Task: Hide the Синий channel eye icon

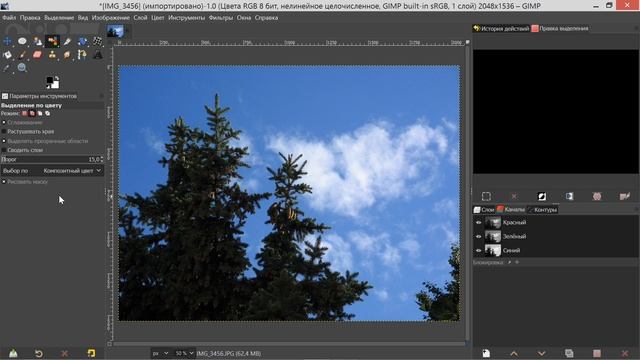Action: click(x=479, y=250)
